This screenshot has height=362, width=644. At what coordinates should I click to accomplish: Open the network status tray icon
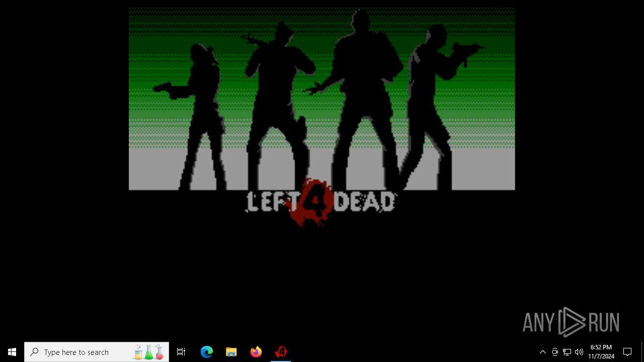(567, 352)
